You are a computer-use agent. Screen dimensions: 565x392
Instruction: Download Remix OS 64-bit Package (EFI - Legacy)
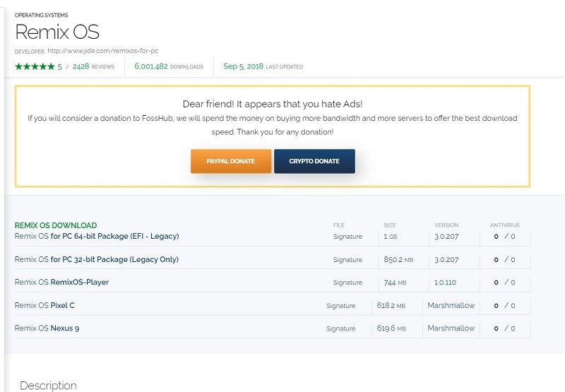coord(97,236)
